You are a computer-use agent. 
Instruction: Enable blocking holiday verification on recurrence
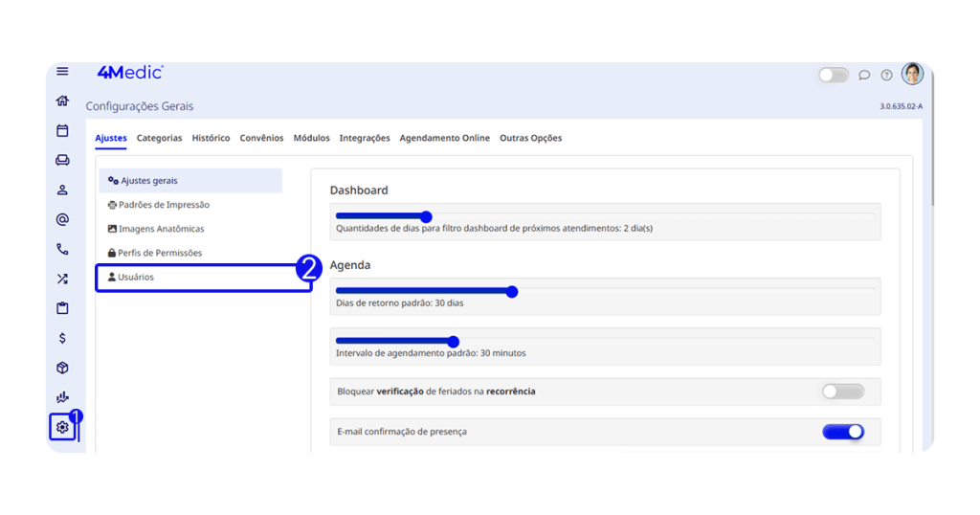pyautogui.click(x=842, y=392)
